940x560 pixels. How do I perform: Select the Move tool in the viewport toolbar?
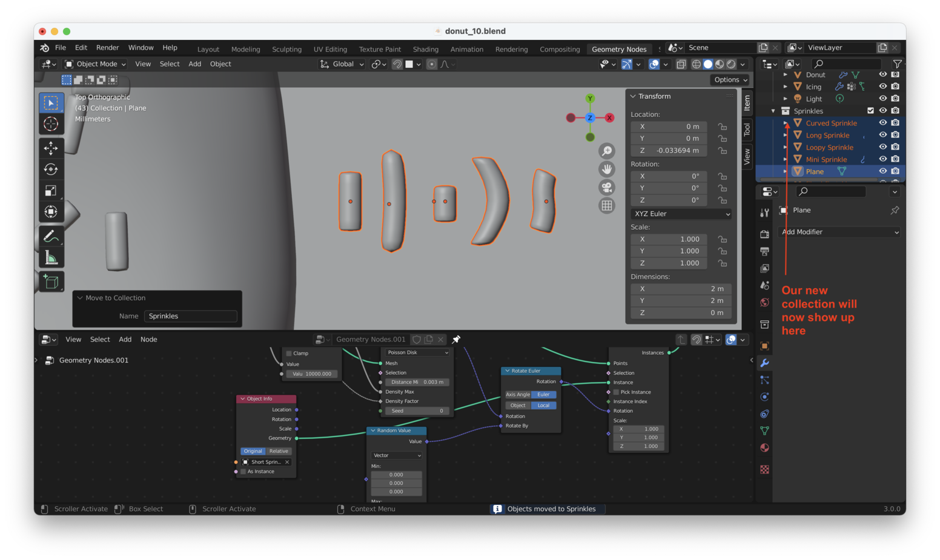(51, 148)
